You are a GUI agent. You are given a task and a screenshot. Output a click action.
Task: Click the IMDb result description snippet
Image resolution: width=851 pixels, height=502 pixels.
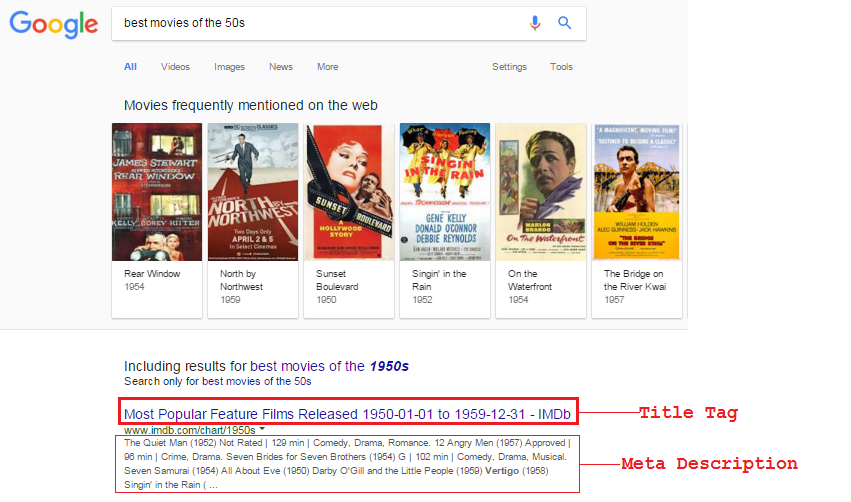point(347,464)
